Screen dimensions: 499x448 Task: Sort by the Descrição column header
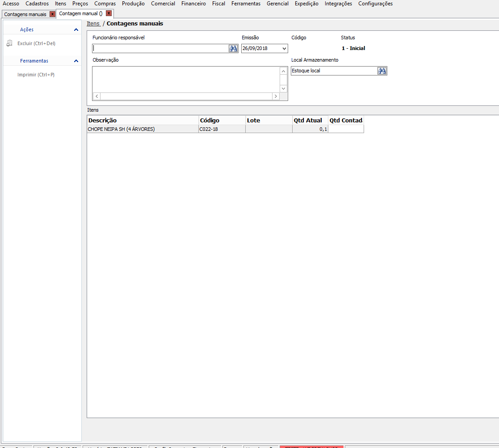click(143, 120)
